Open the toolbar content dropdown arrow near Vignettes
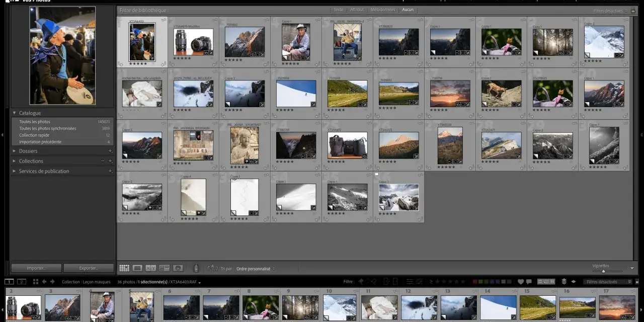Screen dimensions: 644x322 pyautogui.click(x=632, y=268)
